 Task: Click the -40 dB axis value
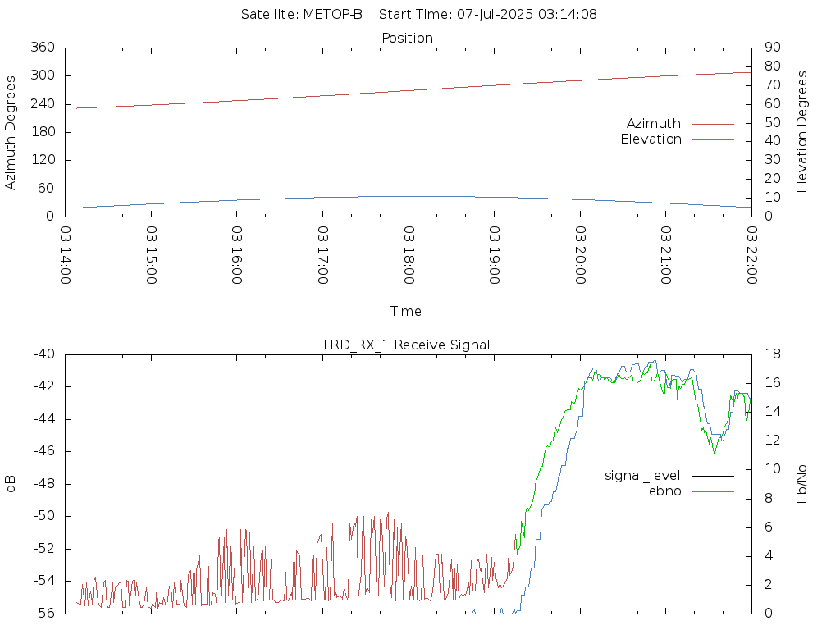tap(44, 354)
